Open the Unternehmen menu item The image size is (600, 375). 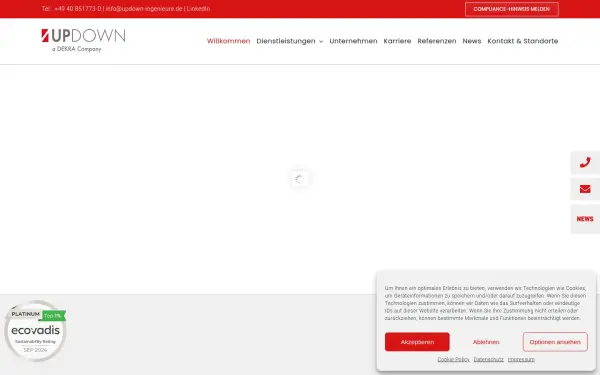353,41
